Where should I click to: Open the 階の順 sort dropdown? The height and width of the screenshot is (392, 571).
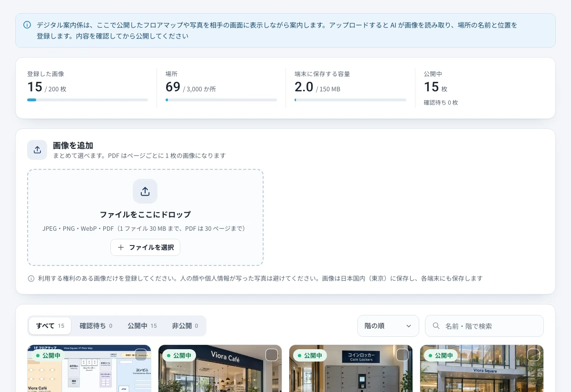coord(388,326)
